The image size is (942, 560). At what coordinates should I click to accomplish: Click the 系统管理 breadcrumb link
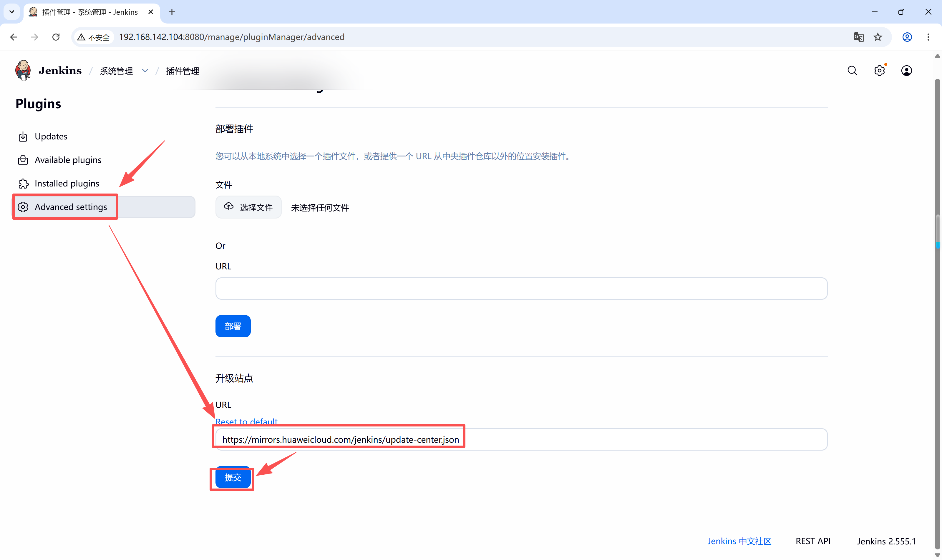coord(116,71)
